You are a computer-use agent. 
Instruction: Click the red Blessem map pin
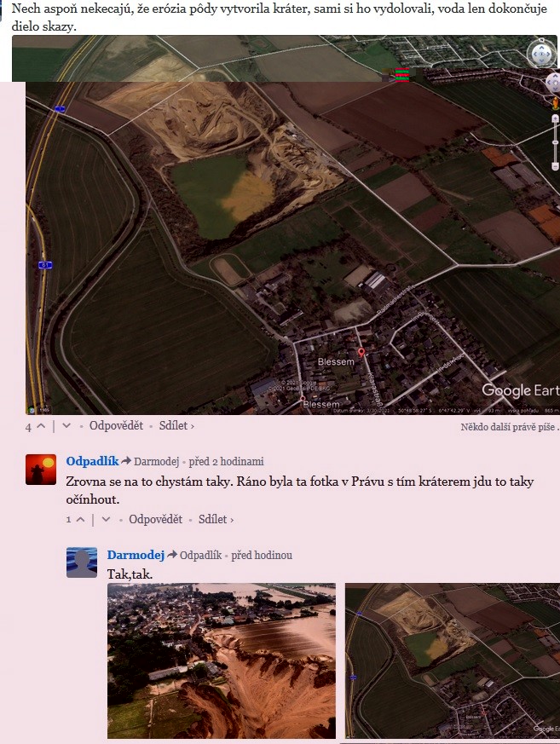coord(361,353)
